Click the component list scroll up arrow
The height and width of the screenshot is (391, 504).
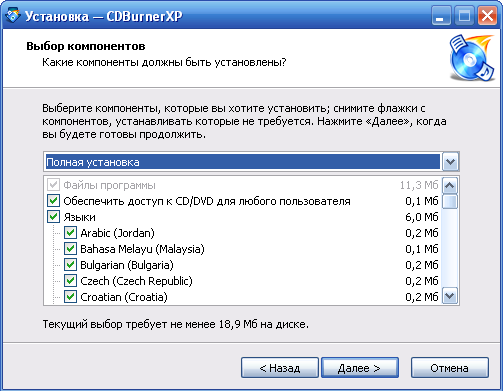[x=450, y=185]
